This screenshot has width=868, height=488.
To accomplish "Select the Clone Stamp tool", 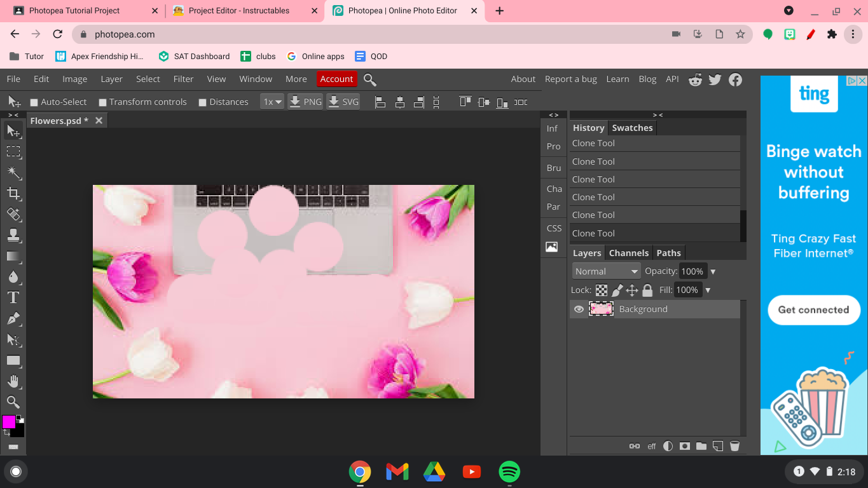I will tap(13, 236).
